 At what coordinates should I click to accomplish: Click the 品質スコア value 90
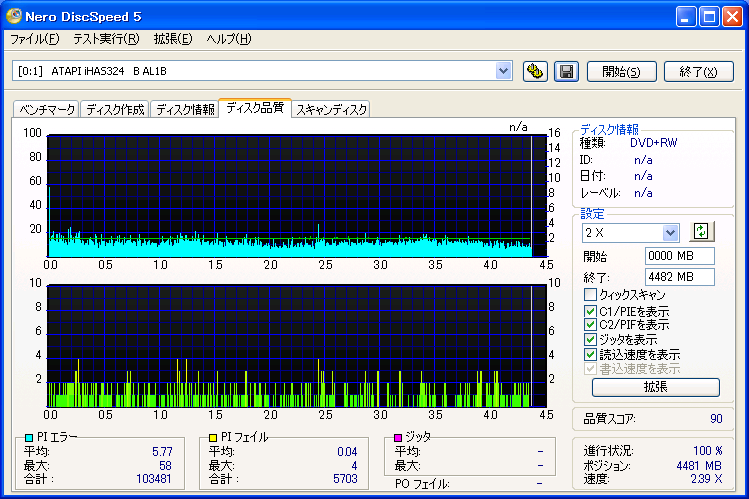click(x=716, y=419)
